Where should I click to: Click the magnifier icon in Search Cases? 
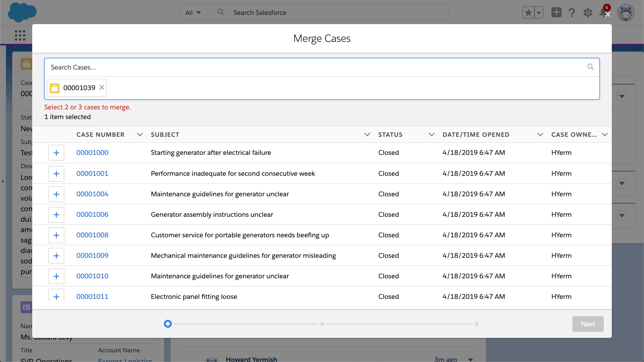point(590,67)
